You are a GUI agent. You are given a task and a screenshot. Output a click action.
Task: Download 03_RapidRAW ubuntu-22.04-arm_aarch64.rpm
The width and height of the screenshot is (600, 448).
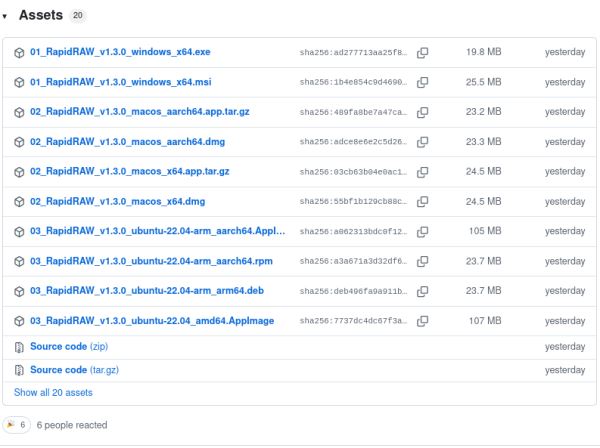[x=152, y=261]
